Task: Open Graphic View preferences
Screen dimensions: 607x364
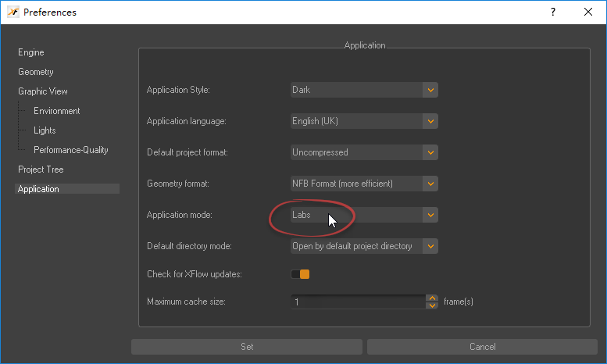Action: [43, 91]
